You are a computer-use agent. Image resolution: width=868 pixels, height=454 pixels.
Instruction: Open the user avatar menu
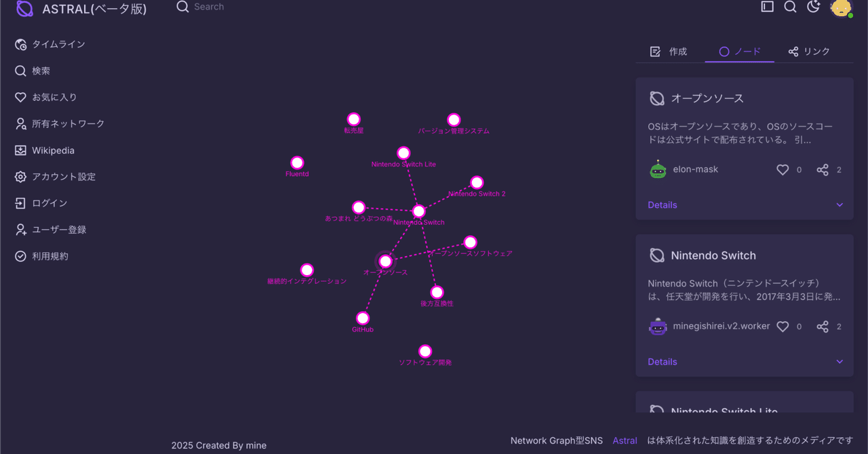[841, 7]
